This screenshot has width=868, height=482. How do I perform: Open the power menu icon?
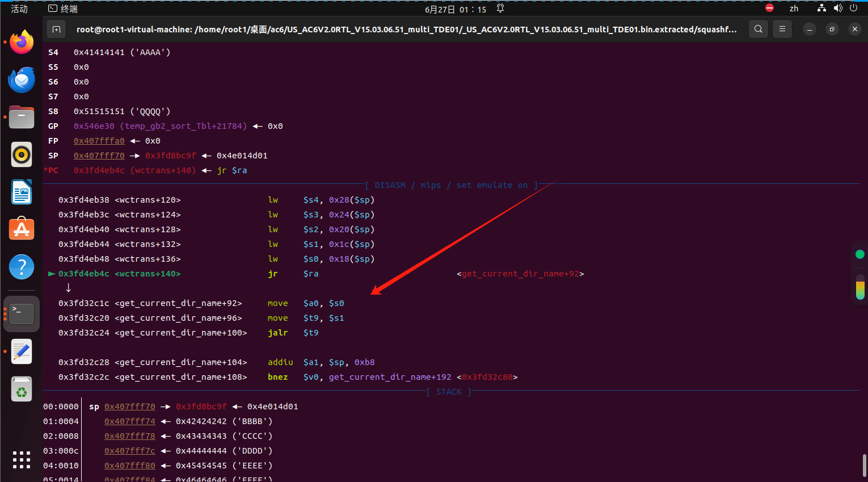click(853, 8)
